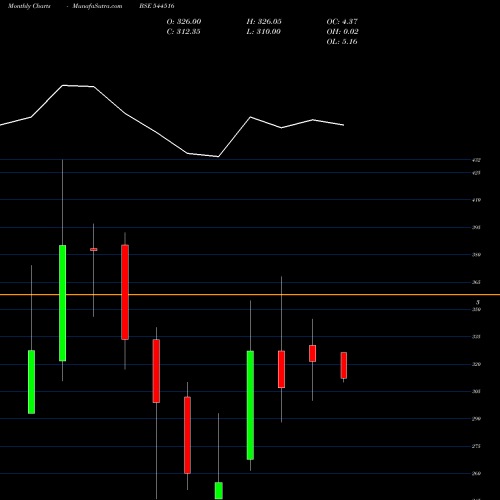Click the 350 price axis label

click(x=476, y=310)
